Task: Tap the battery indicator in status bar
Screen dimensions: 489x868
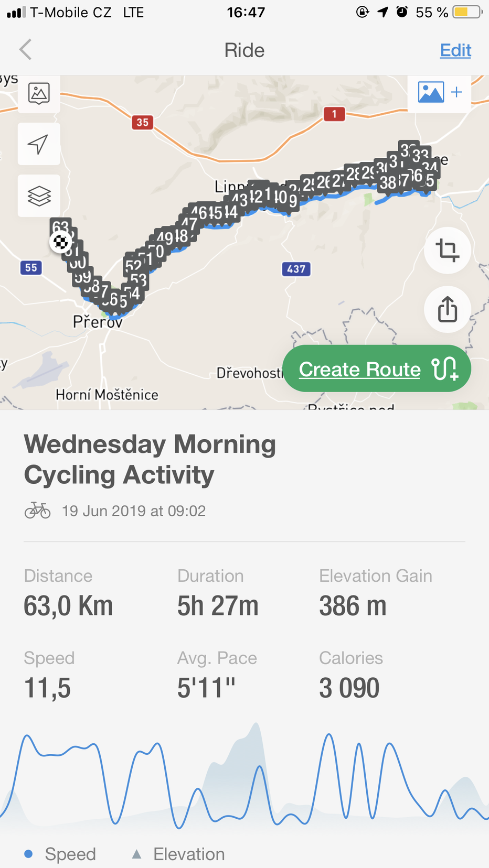Action: tap(467, 12)
